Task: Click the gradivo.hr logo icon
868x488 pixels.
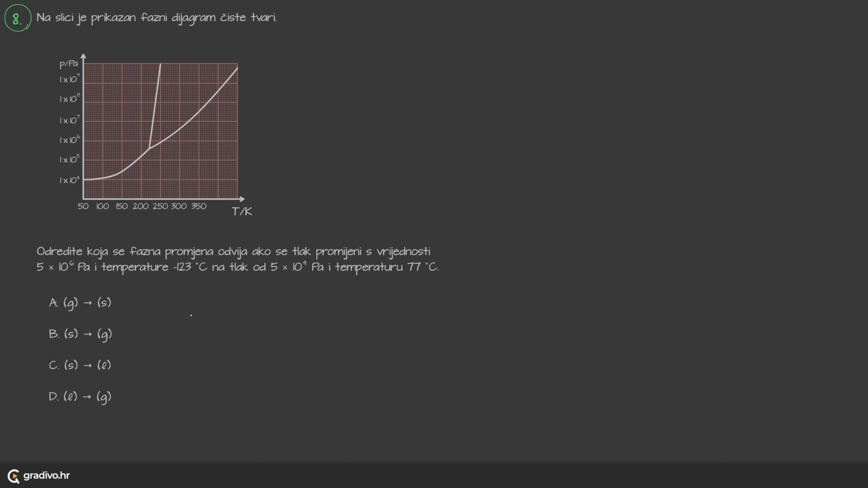Action: coord(14,476)
